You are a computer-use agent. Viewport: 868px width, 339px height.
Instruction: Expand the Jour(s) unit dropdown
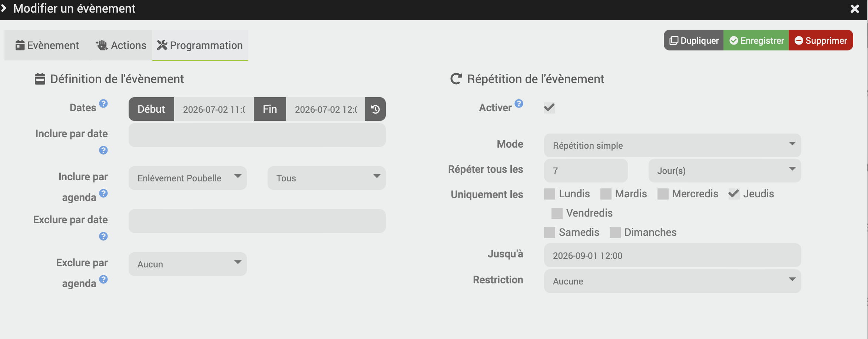point(725,171)
